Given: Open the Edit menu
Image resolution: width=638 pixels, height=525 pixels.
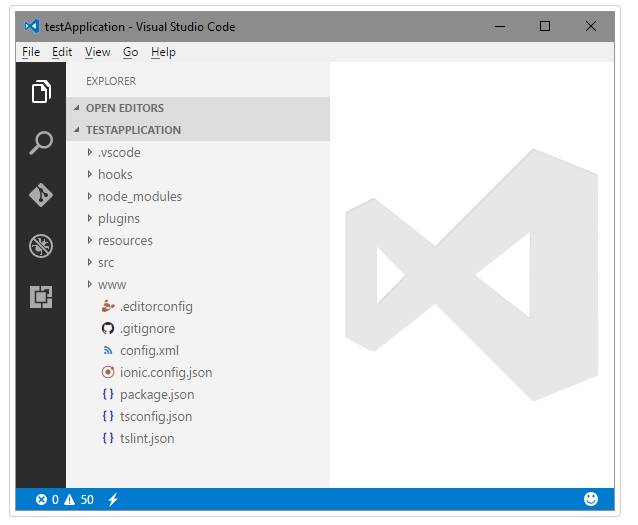Looking at the screenshot, I should click(x=62, y=52).
